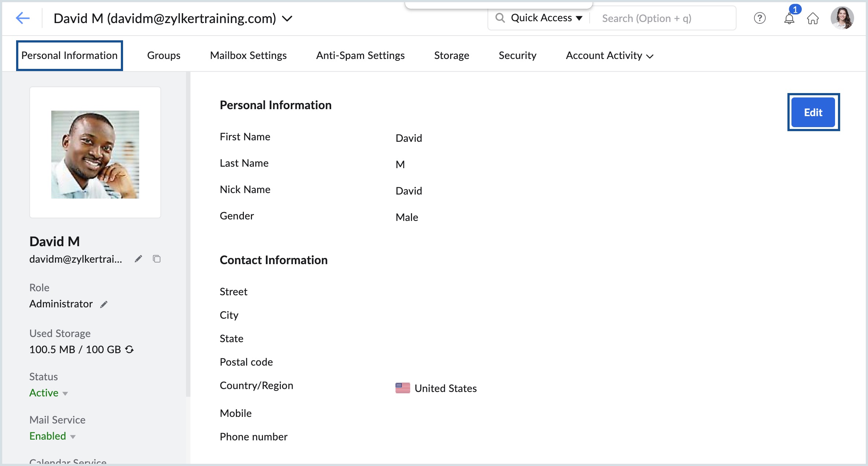Click the blue Edit button
Screen dimensions: 868x466
(813, 112)
